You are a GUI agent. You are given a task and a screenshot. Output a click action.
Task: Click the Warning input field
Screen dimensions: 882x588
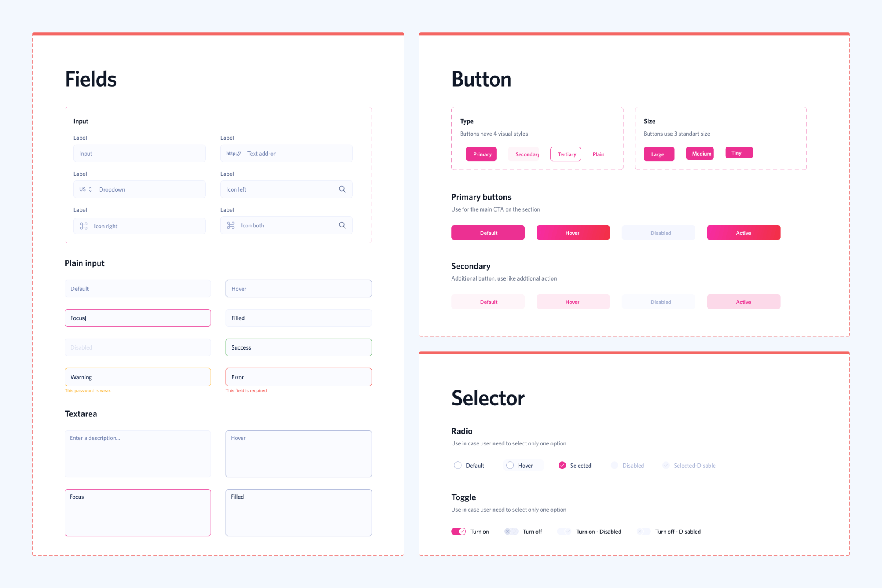(138, 376)
